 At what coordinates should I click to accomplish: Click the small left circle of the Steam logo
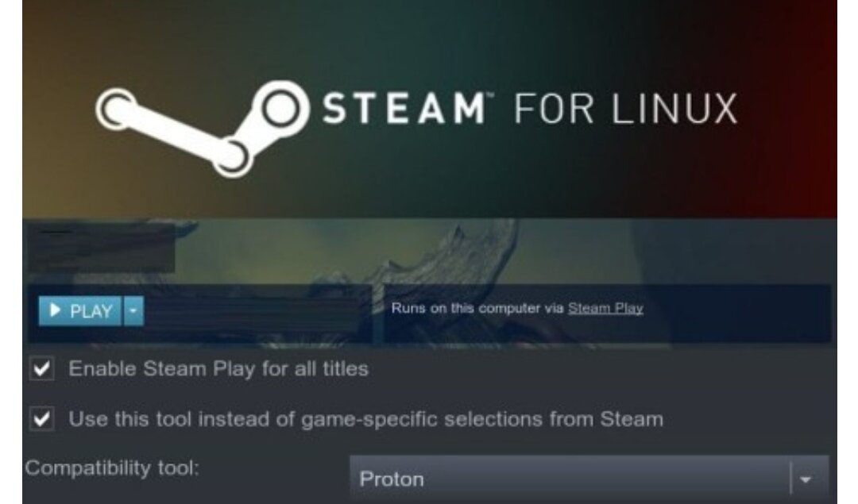(x=117, y=109)
